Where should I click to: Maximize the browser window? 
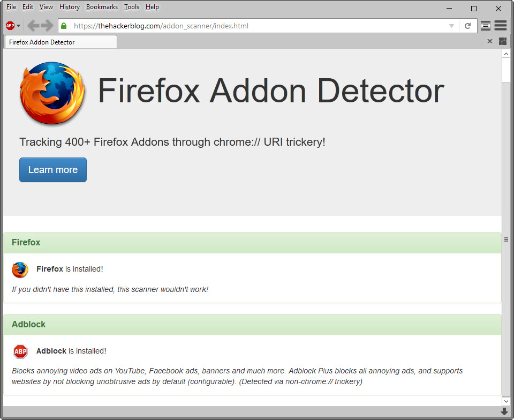click(474, 8)
